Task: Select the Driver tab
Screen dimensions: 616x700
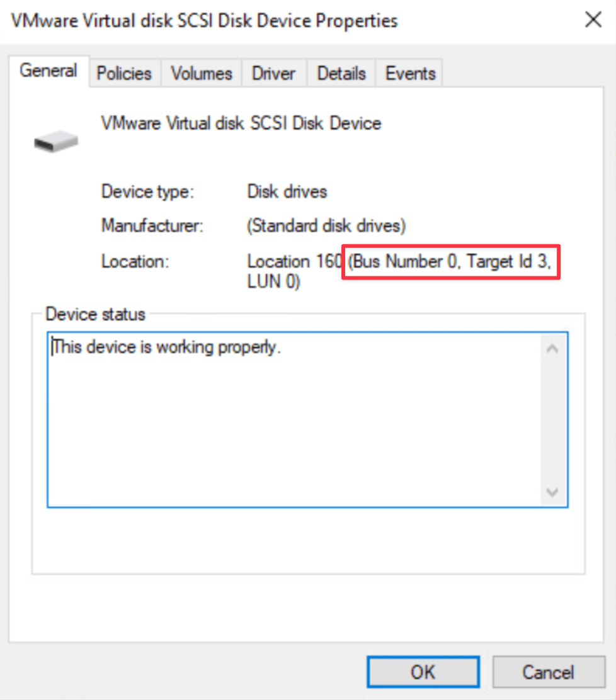Action: 273,74
